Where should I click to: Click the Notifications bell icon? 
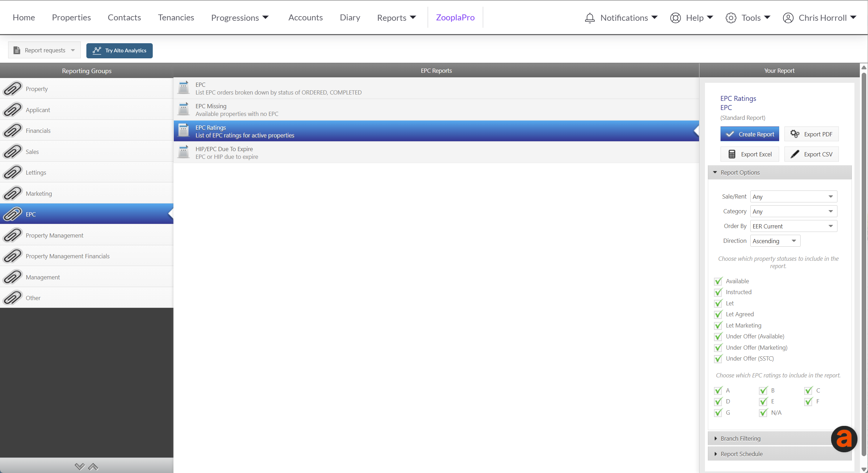590,18
